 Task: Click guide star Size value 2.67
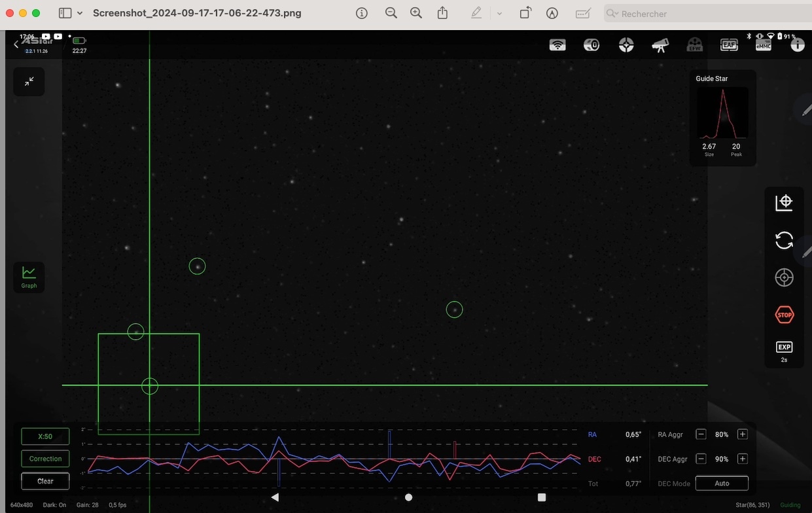[709, 147]
